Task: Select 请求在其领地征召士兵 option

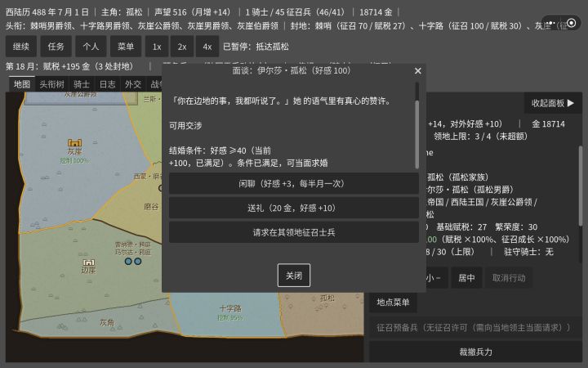Action: (x=294, y=232)
